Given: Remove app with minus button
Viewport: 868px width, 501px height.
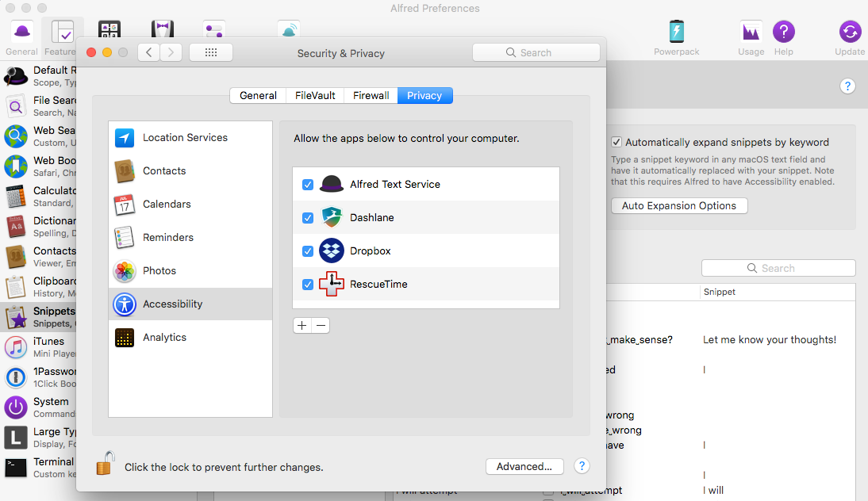Looking at the screenshot, I should [x=321, y=325].
